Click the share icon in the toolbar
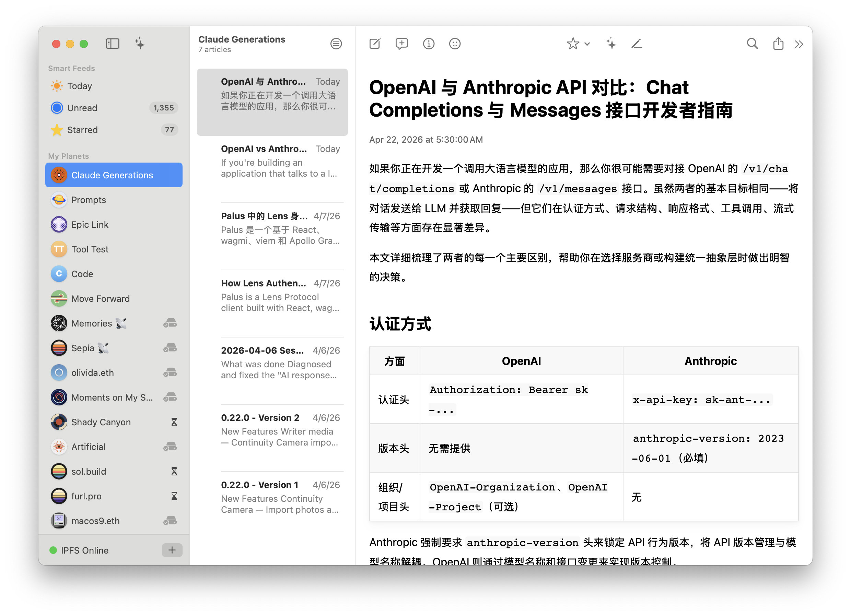 pos(778,44)
